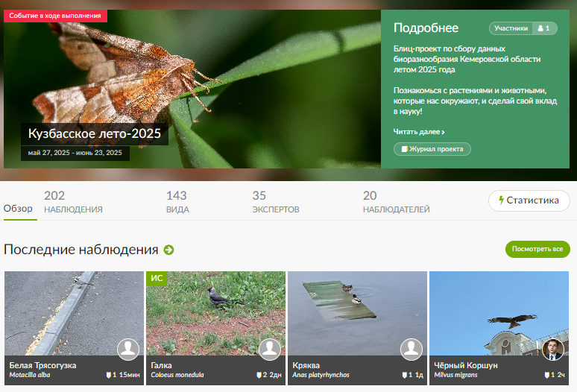Screen dimensions: 577x392
Task: Click the journal book icon
Action: (404, 149)
